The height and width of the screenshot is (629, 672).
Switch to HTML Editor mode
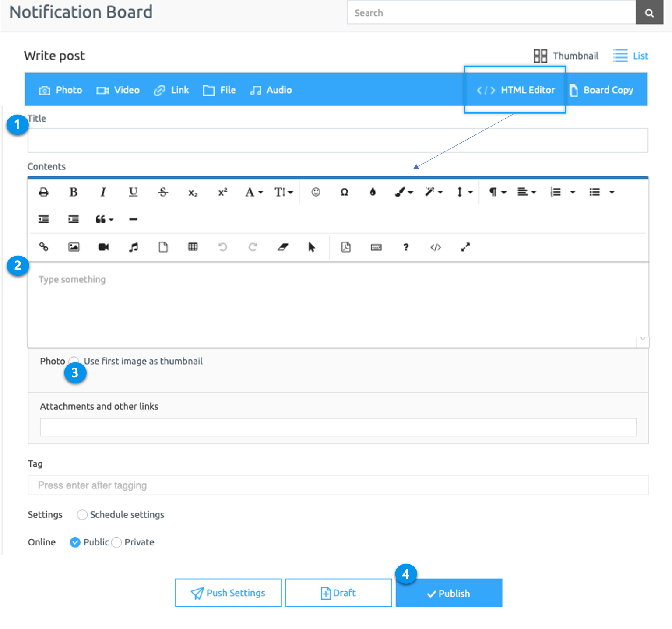[x=516, y=90]
